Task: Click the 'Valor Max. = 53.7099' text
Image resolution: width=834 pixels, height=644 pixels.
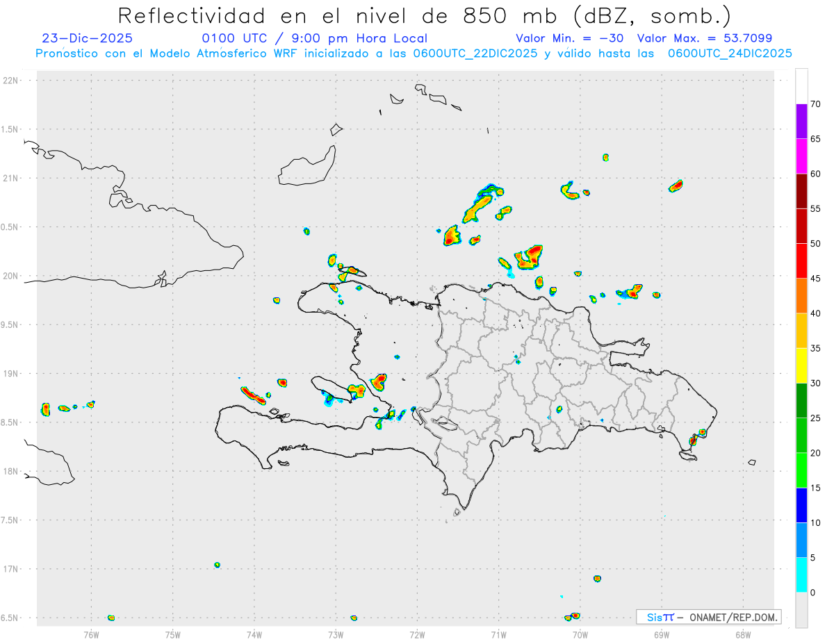Action: 704,38
